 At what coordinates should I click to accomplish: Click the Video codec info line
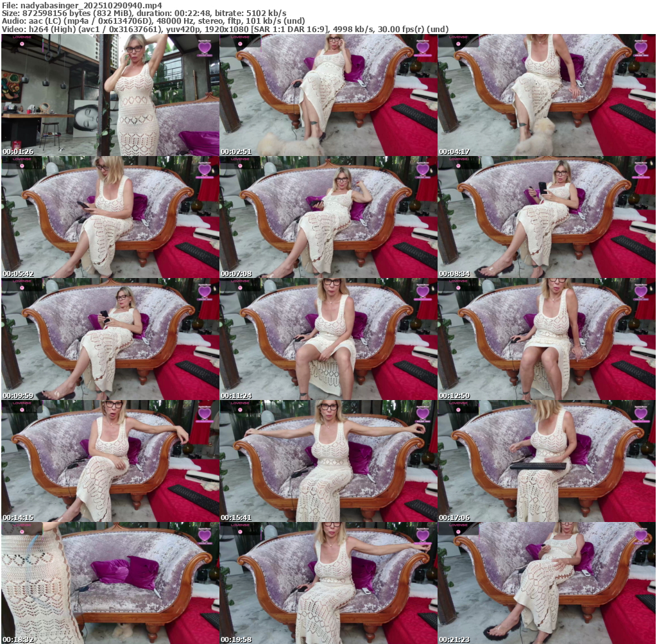(x=225, y=29)
